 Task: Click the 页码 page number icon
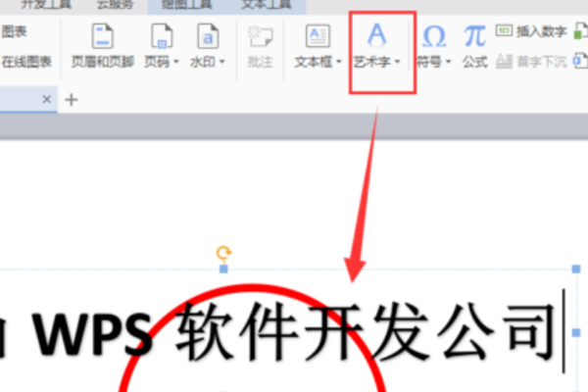[x=162, y=36]
